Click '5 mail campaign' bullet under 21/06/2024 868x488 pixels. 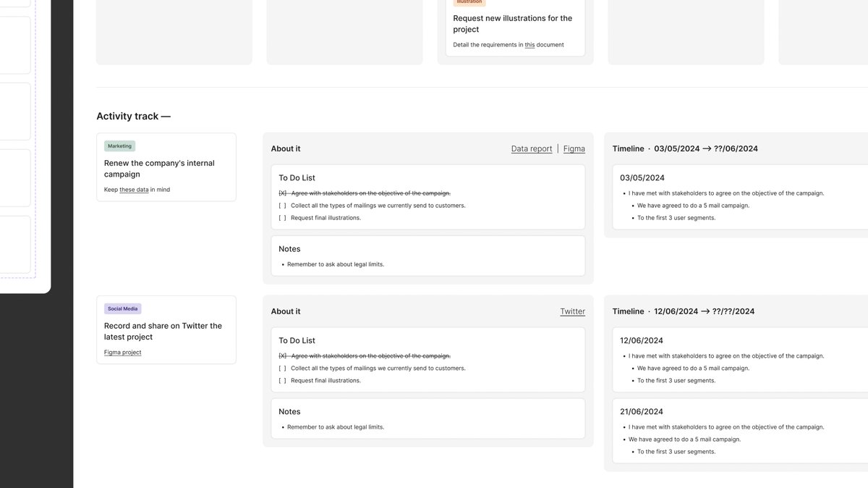684,439
